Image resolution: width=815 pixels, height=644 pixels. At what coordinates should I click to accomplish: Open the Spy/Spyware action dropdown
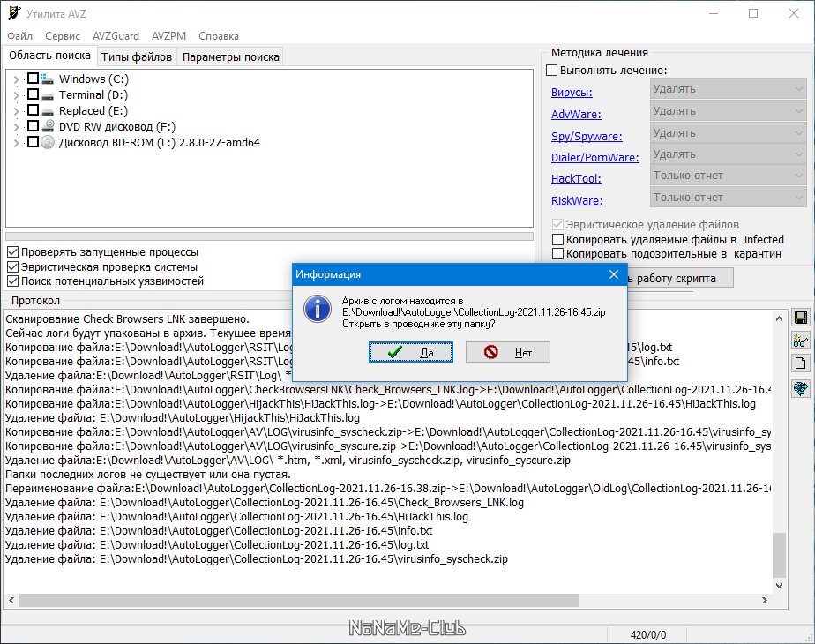click(729, 132)
